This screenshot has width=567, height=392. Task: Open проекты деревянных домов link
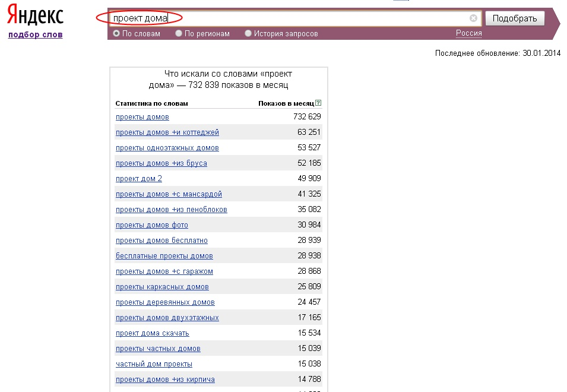coord(165,302)
